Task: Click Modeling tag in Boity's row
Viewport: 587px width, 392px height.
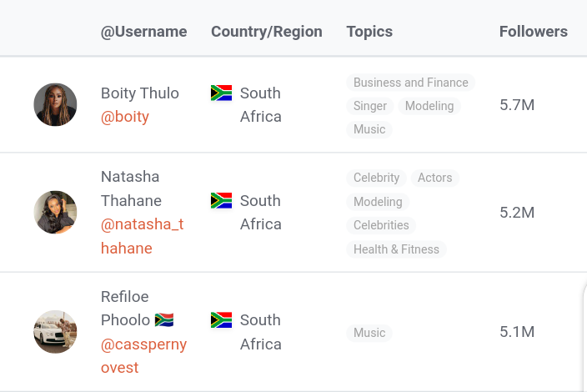Action: 429,106
